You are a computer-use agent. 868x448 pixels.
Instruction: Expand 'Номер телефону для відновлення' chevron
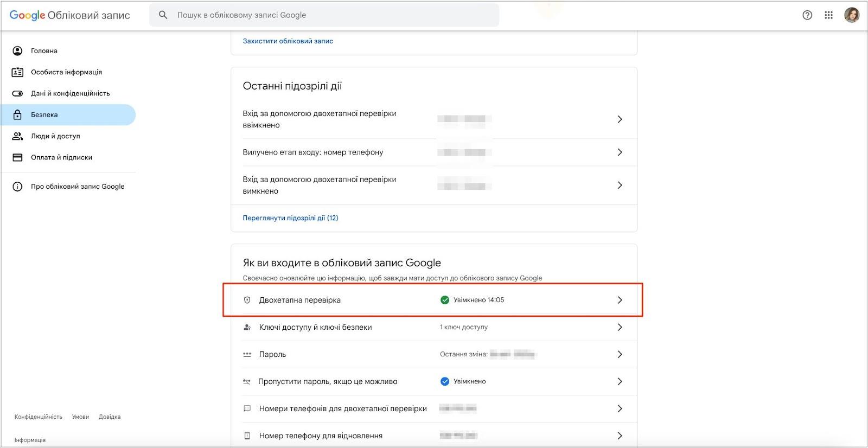pyautogui.click(x=620, y=436)
